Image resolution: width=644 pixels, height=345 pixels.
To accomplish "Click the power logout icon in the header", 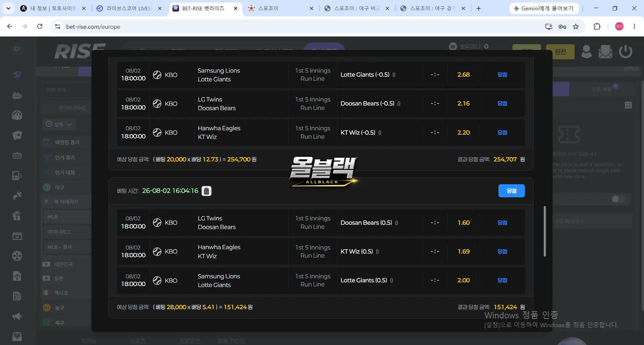I will tap(626, 52).
